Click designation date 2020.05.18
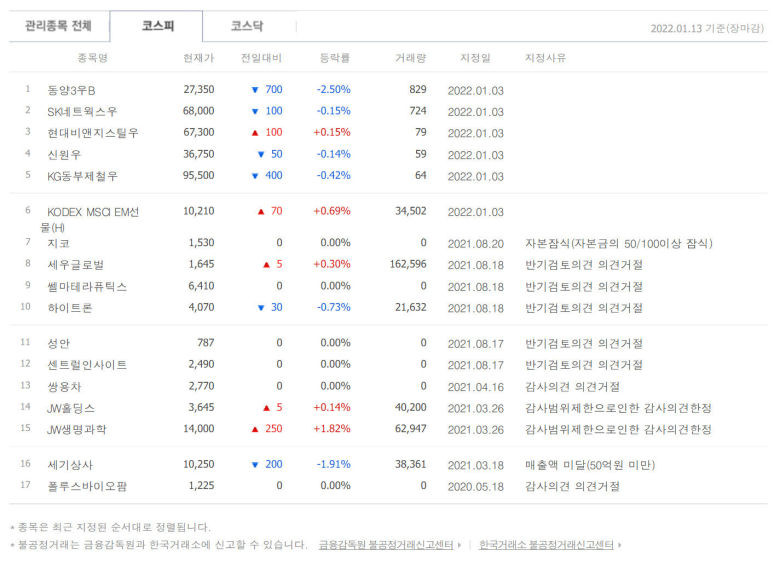The height and width of the screenshot is (570, 780). coord(476,486)
